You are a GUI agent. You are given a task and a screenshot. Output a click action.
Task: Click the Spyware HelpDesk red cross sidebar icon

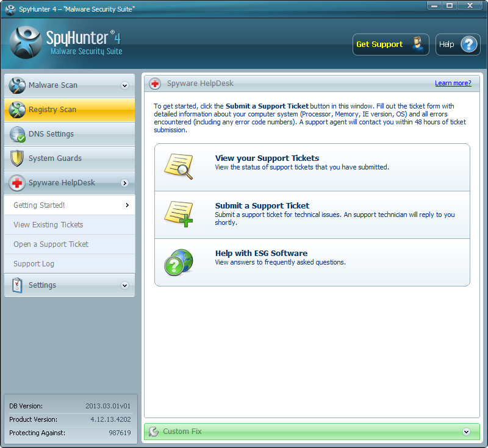[17, 183]
